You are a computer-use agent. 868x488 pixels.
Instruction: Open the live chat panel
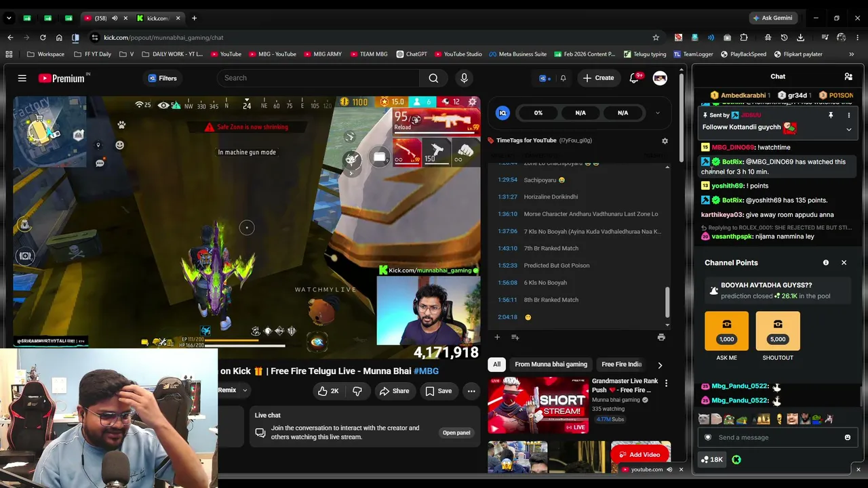click(x=456, y=432)
